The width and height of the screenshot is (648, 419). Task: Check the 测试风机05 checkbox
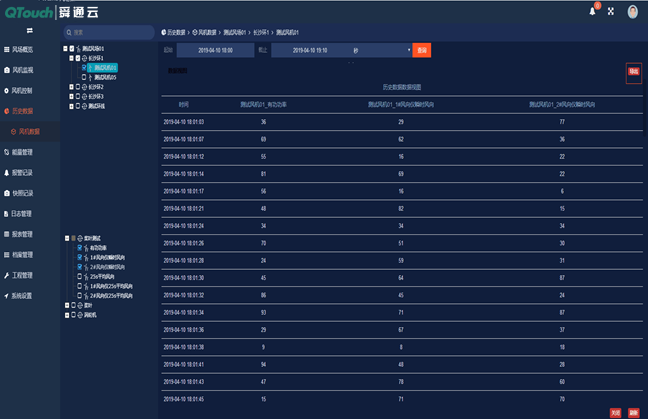tap(83, 77)
